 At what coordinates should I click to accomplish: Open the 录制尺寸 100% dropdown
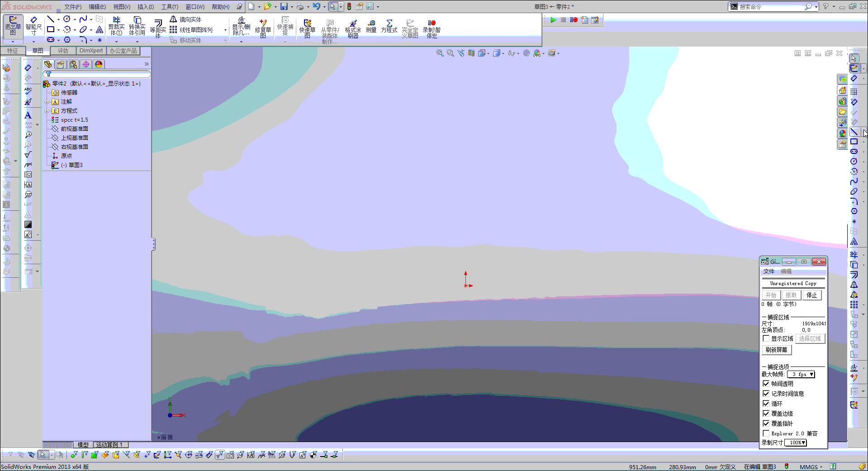click(796, 442)
